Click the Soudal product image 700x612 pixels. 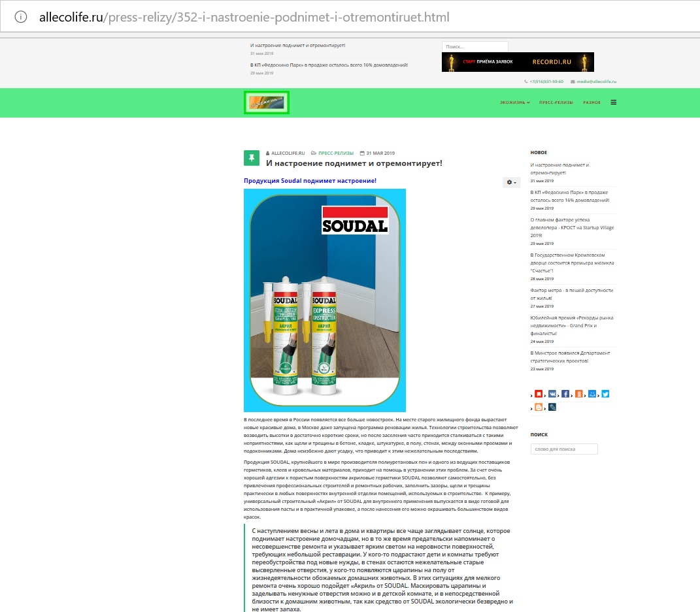pos(325,300)
